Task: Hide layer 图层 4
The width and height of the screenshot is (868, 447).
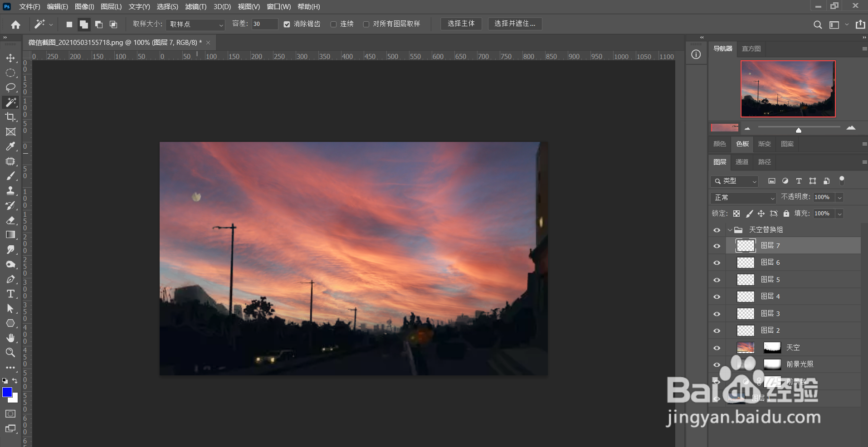Action: pos(717,297)
